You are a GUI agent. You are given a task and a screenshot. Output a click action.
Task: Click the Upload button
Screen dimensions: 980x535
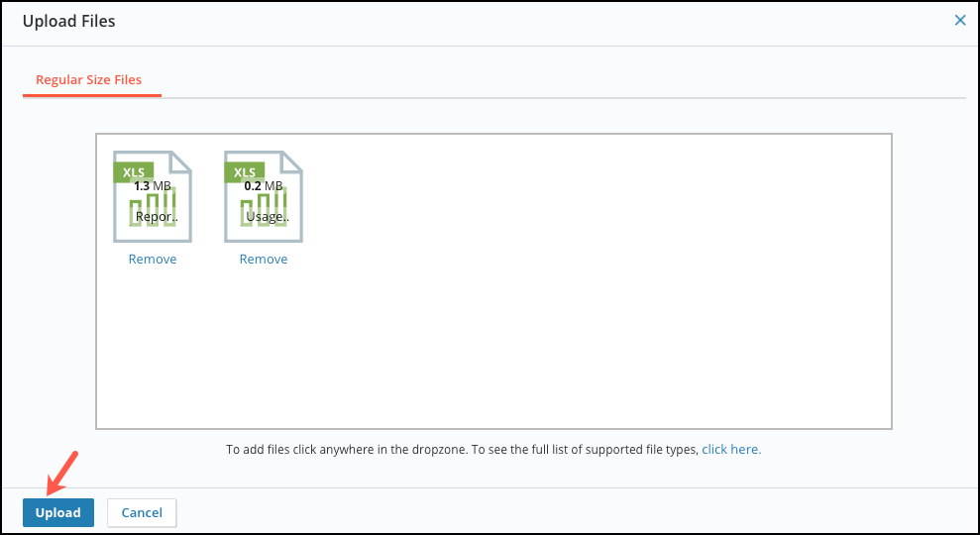(58, 512)
